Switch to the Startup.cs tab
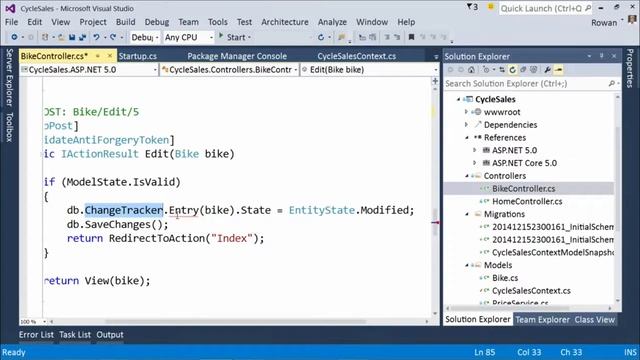This screenshot has width=640, height=360. [138, 56]
